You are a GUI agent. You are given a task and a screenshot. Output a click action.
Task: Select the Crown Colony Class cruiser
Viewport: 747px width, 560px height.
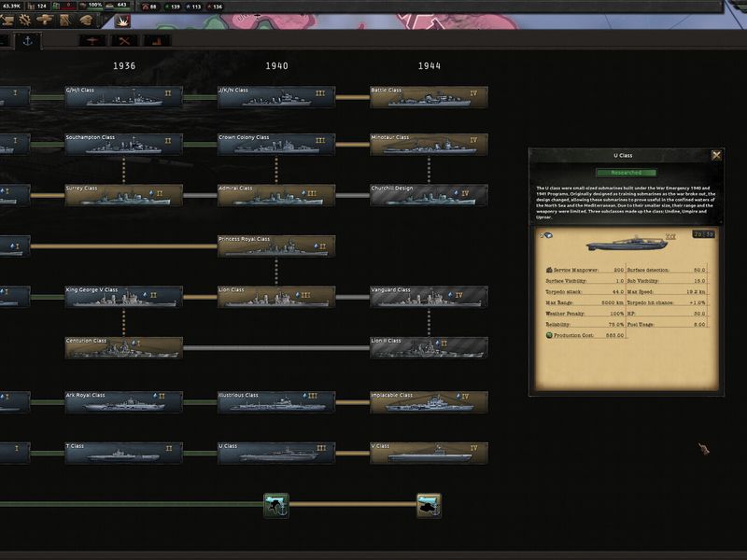[x=276, y=145]
